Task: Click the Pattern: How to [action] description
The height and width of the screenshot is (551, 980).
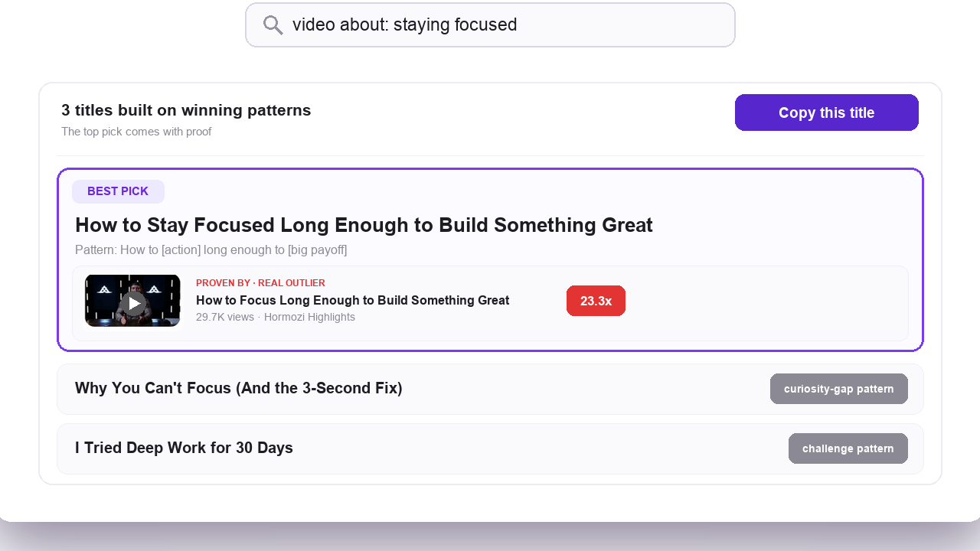Action: point(211,250)
